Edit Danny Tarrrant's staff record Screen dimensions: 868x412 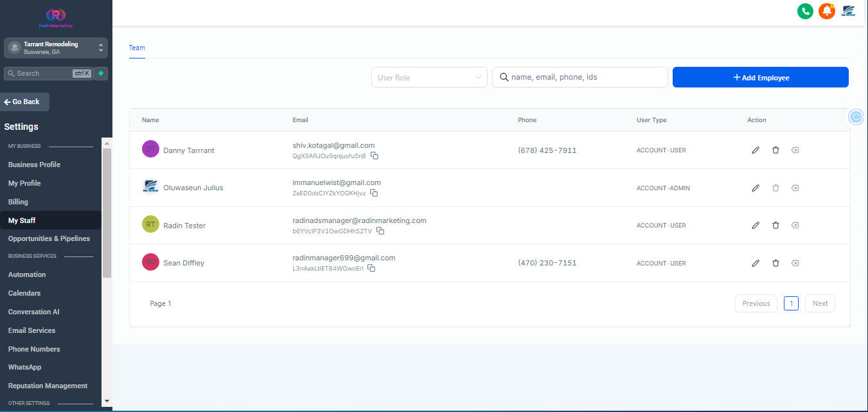pyautogui.click(x=756, y=150)
